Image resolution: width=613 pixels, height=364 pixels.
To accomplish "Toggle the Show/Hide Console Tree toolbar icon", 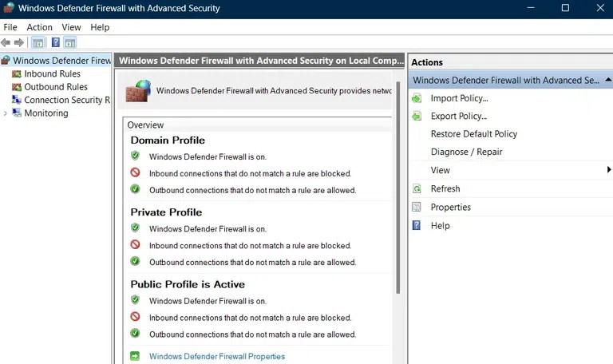I will coord(38,42).
